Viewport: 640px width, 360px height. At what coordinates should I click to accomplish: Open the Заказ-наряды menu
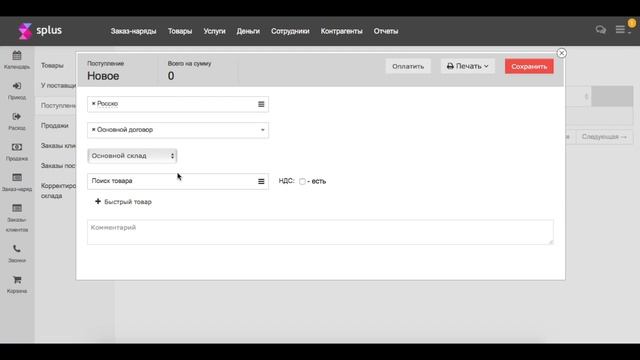(133, 31)
